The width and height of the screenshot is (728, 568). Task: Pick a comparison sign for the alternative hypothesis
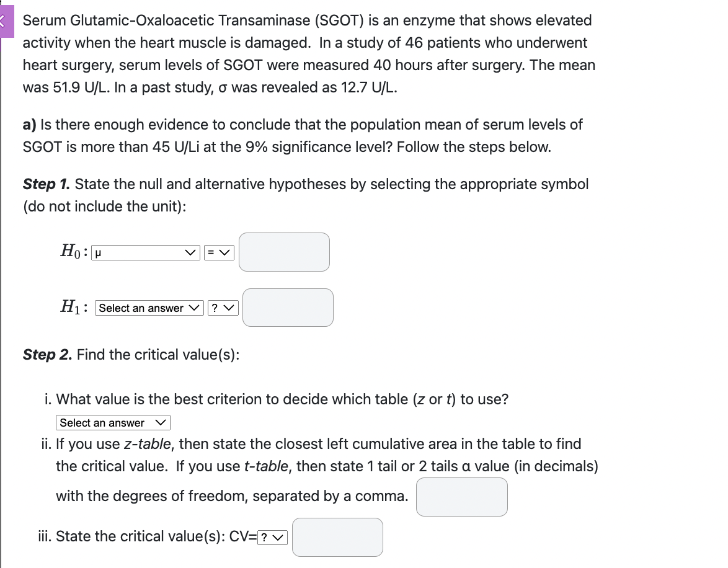224,308
